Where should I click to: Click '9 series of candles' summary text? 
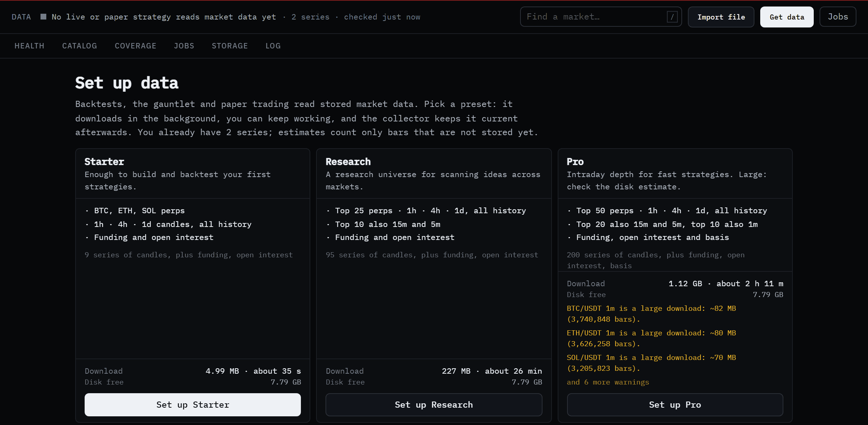tap(188, 255)
